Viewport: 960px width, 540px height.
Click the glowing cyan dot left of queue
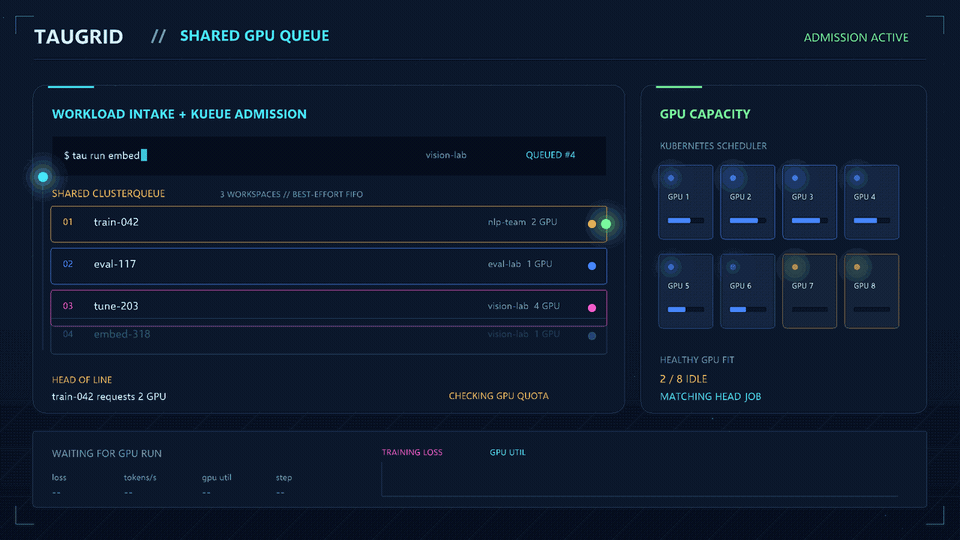[43, 177]
